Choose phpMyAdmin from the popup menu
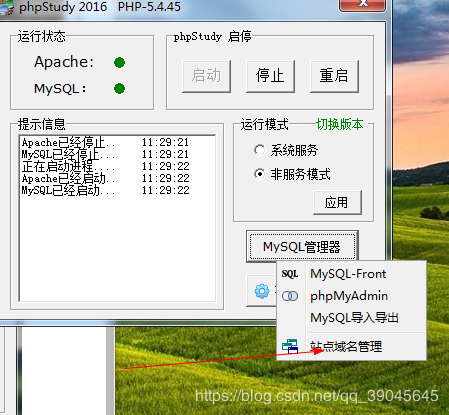This screenshot has width=449, height=415. pos(351,296)
